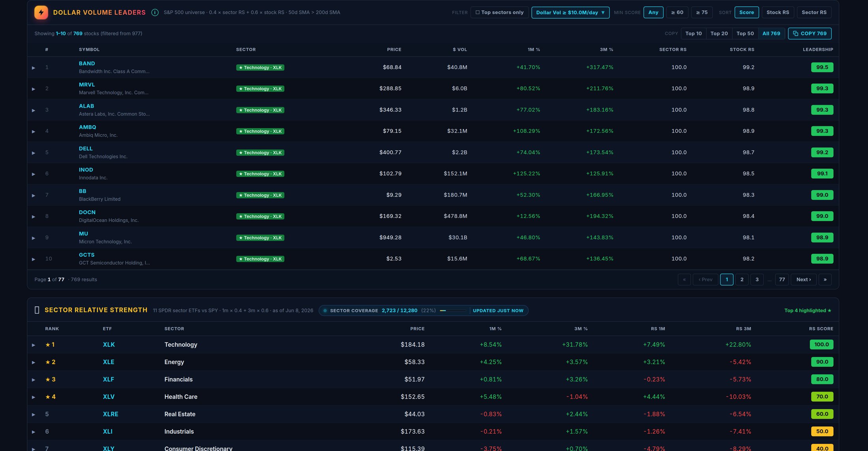Screen dimensions: 868x451
Task: Expand the XLRE Real Estate sector row
Action: (34, 415)
